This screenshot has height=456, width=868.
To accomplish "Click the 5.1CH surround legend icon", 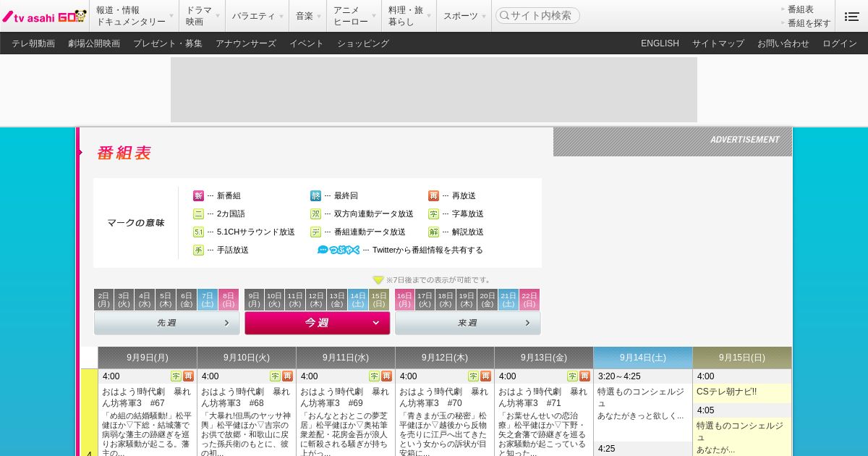I will [x=198, y=232].
